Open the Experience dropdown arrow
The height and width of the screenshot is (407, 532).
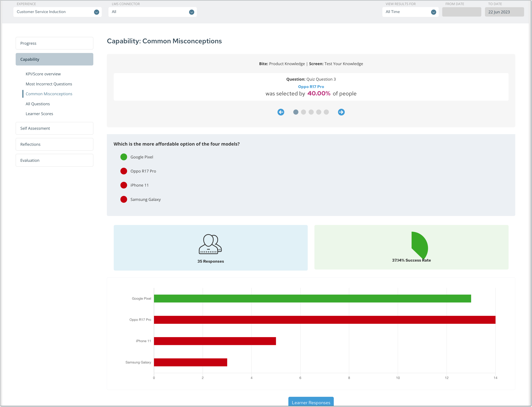96,12
